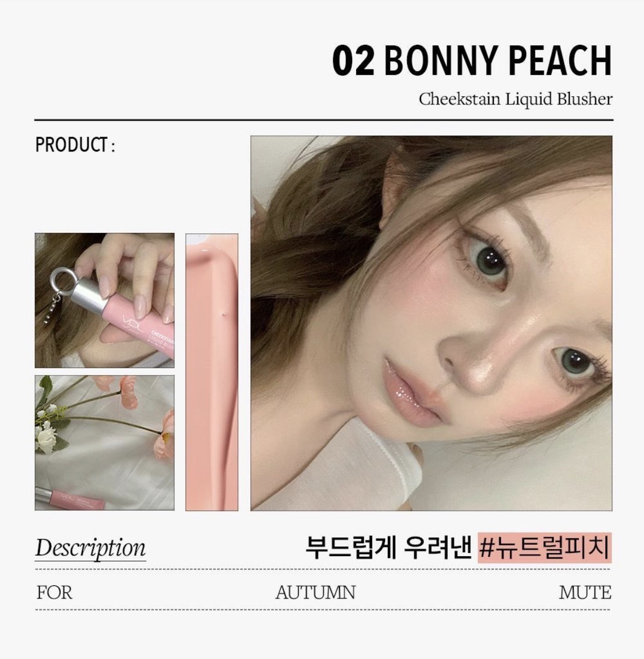Click the Description heading

point(91,548)
